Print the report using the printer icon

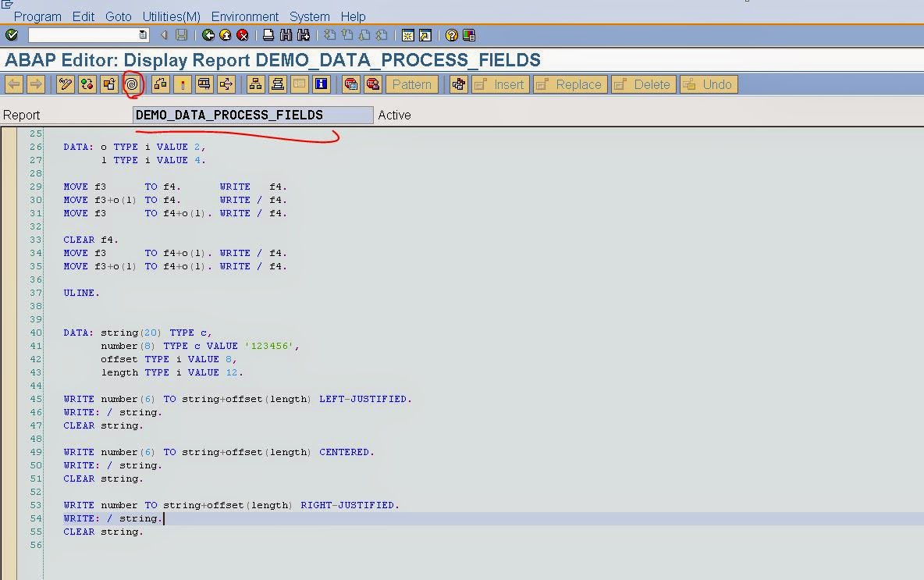pyautogui.click(x=268, y=34)
